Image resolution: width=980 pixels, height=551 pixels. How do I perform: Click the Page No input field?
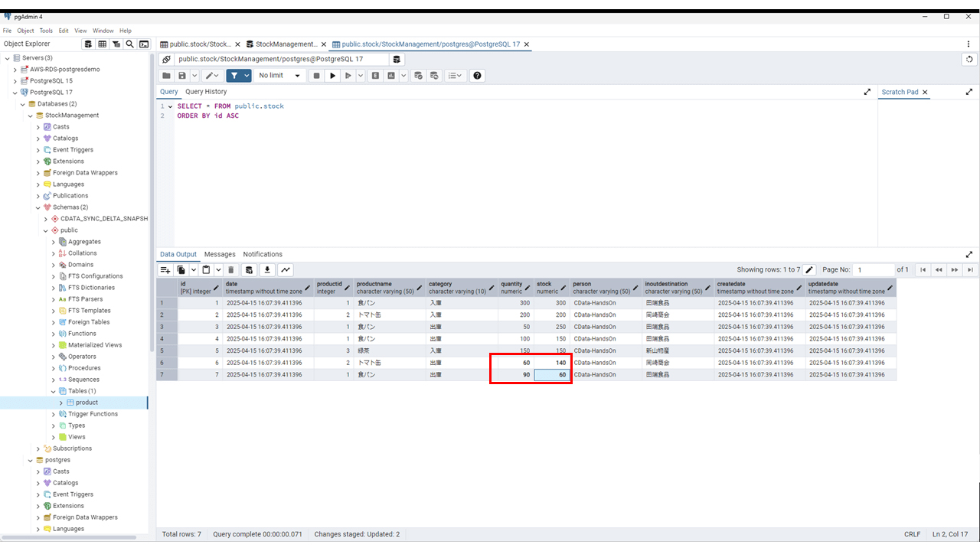pyautogui.click(x=874, y=270)
